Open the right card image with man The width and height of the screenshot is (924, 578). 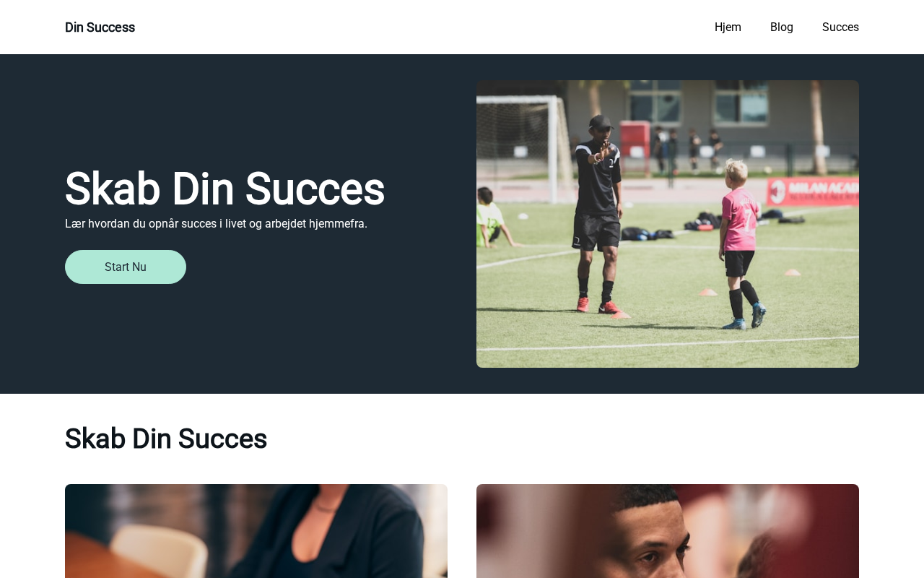[x=668, y=531]
